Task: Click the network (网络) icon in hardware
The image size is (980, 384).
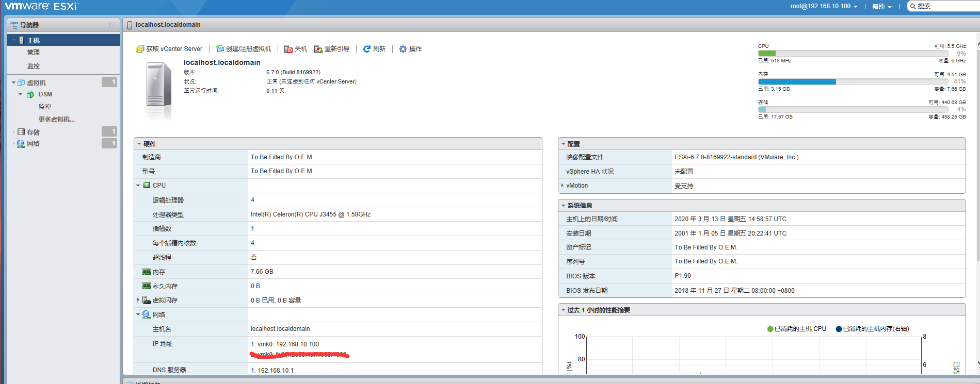Action: tap(147, 314)
